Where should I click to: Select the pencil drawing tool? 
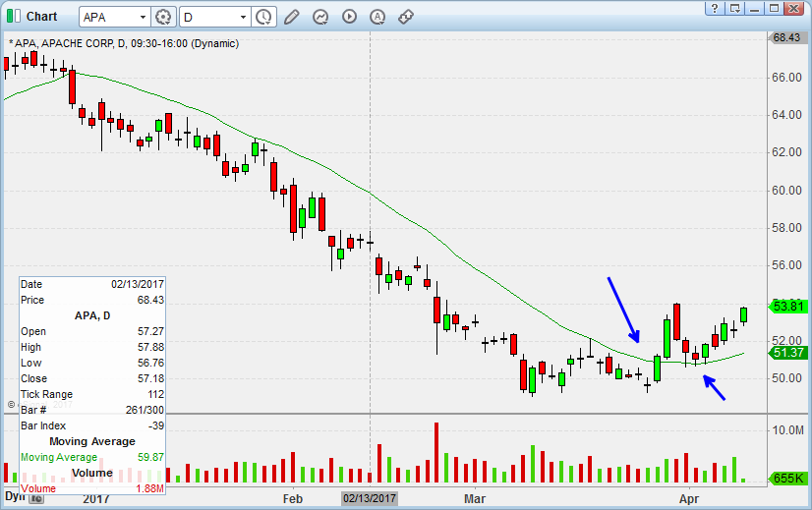pyautogui.click(x=292, y=17)
